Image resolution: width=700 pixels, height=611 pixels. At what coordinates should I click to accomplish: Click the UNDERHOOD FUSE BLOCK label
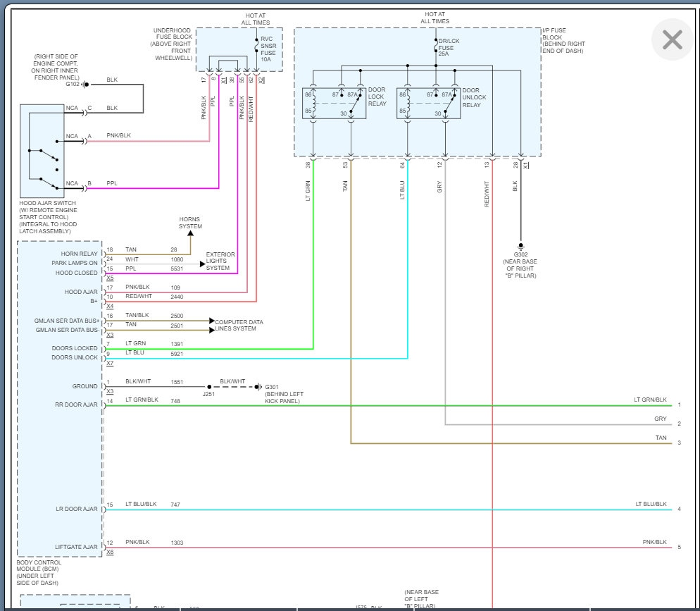click(x=173, y=44)
